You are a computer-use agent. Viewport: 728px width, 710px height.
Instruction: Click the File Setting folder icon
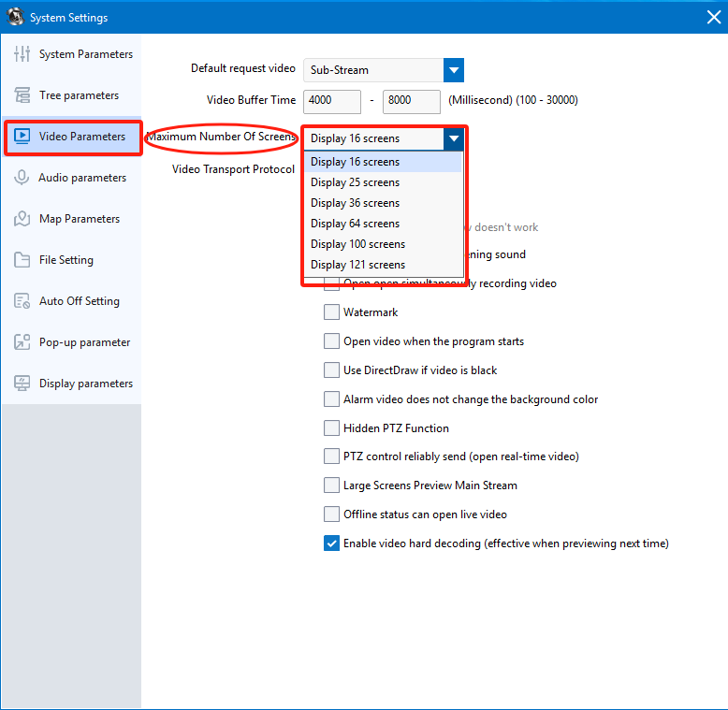pos(22,260)
